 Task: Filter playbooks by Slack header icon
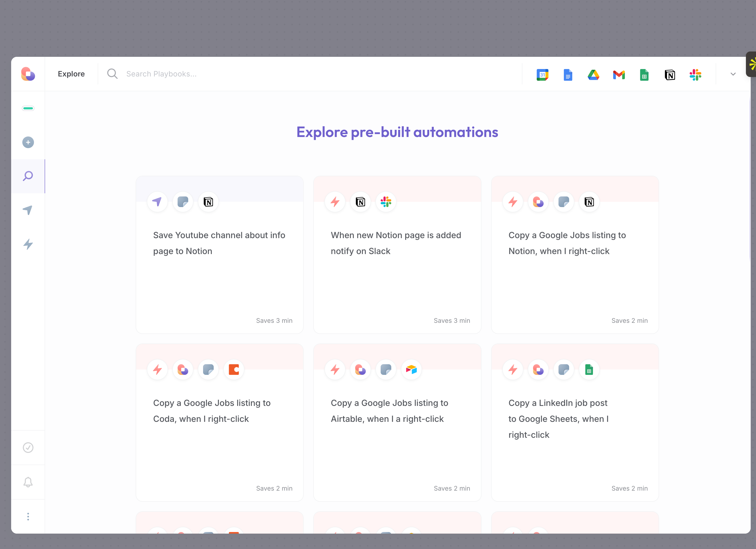pos(695,75)
